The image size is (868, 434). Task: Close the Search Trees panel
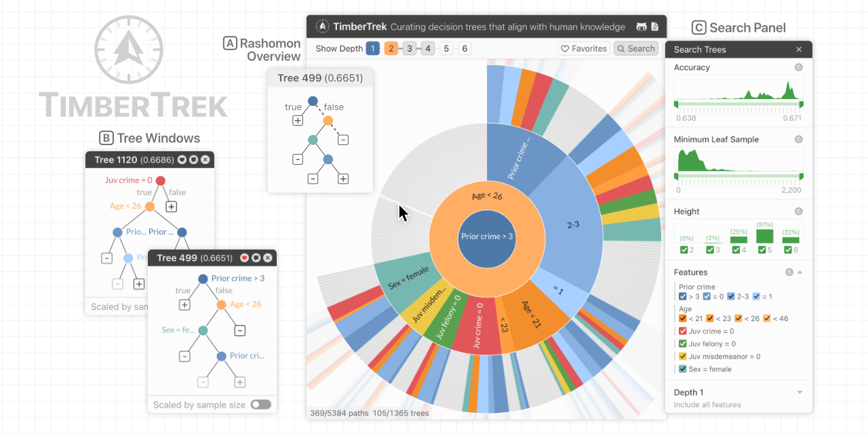click(799, 50)
